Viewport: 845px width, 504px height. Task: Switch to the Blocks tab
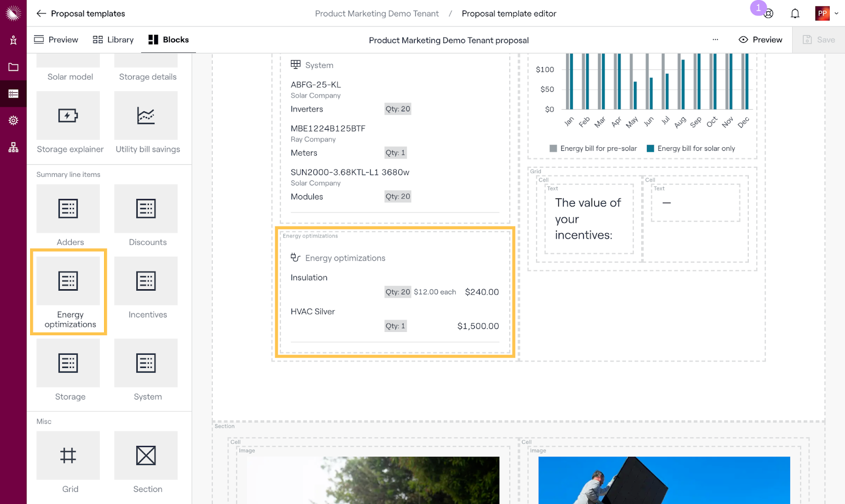168,40
